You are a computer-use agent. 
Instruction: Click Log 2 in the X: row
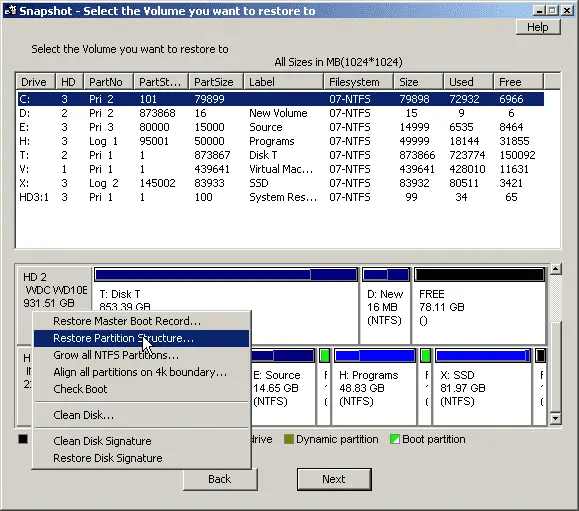[103, 183]
